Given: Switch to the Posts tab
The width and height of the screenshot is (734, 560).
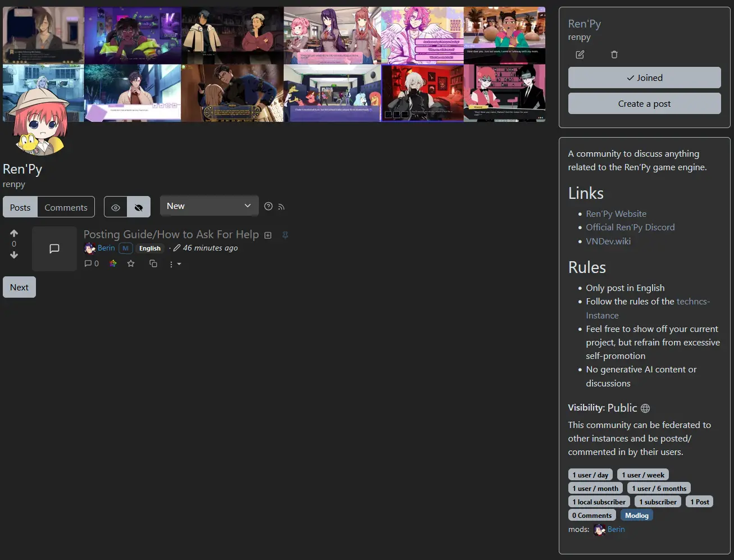Looking at the screenshot, I should point(20,207).
